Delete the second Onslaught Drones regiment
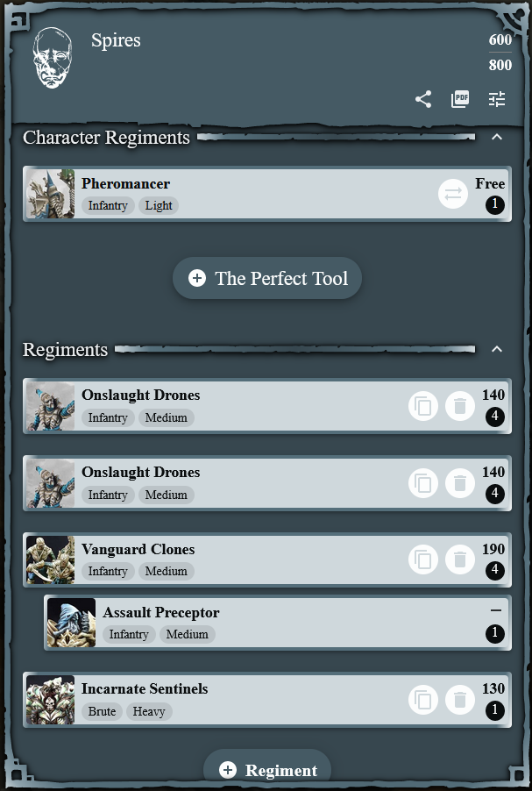Viewport: 532px width, 791px height. coord(460,483)
